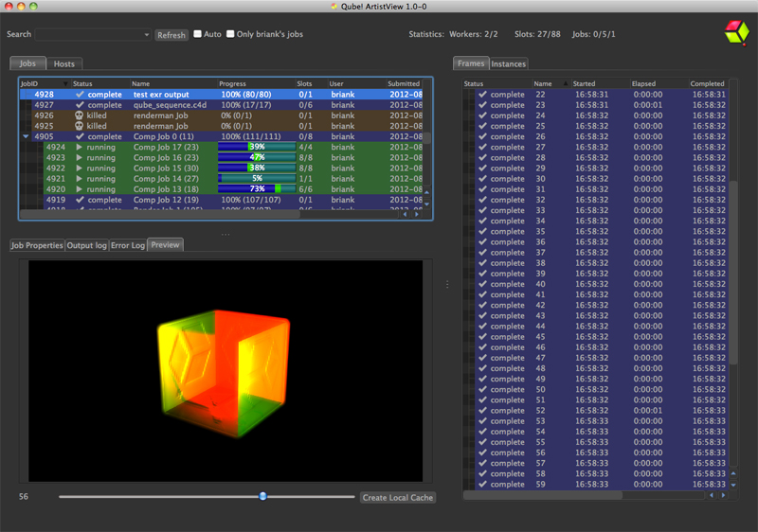Sort jobs by JobID column header
The image size is (758, 532).
pyautogui.click(x=45, y=83)
